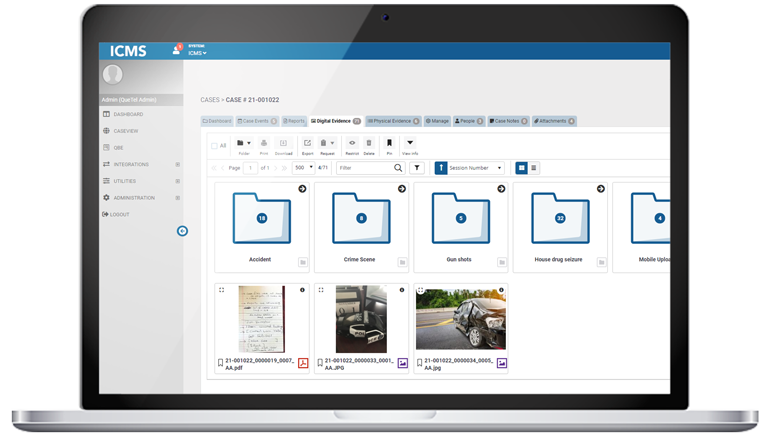This screenshot has height=436, width=770.
Task: Open the People tab
Action: pos(469,121)
